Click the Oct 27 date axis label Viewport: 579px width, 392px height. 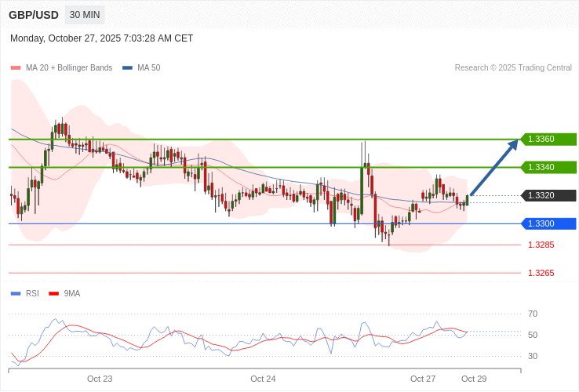pos(423,379)
